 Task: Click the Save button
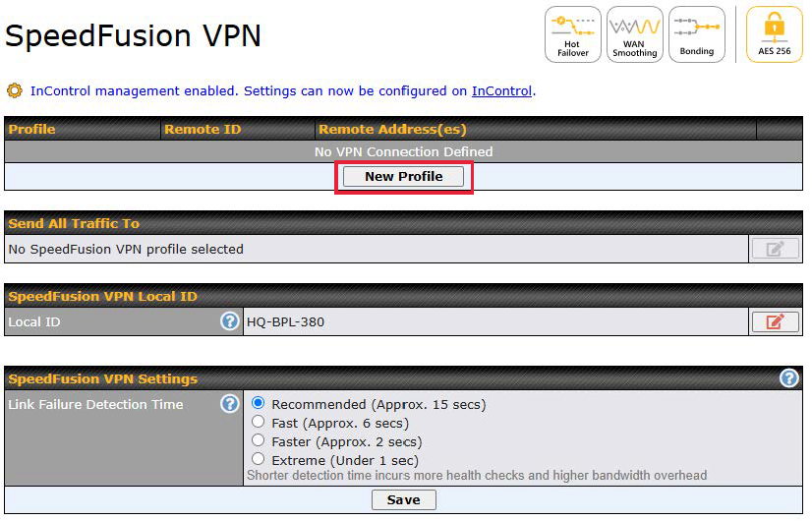(x=403, y=500)
